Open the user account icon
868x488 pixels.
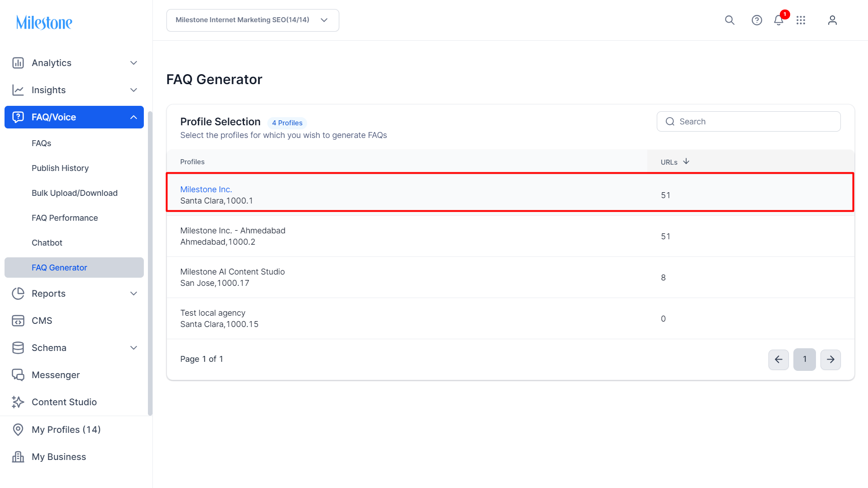832,20
